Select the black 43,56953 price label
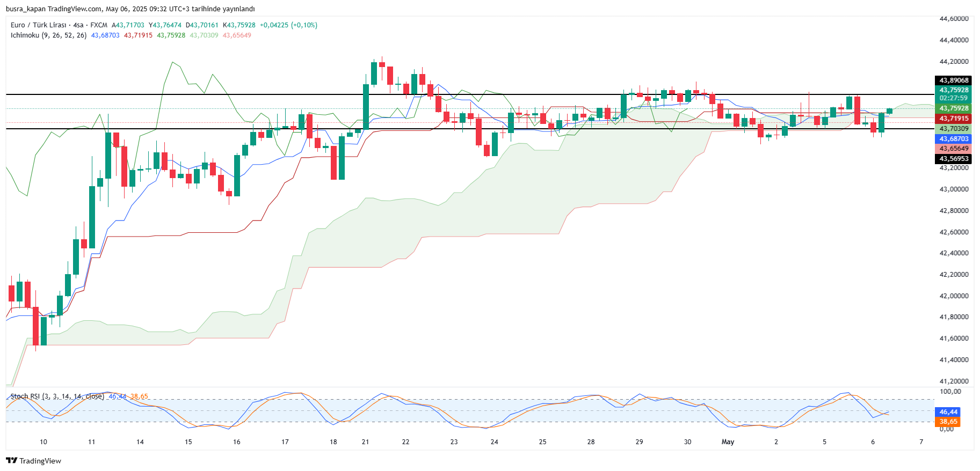The image size is (980, 471). point(954,159)
